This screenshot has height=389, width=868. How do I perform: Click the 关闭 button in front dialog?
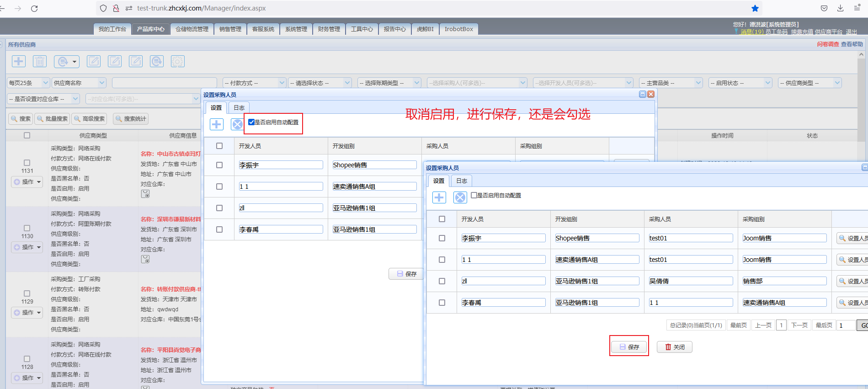click(675, 347)
